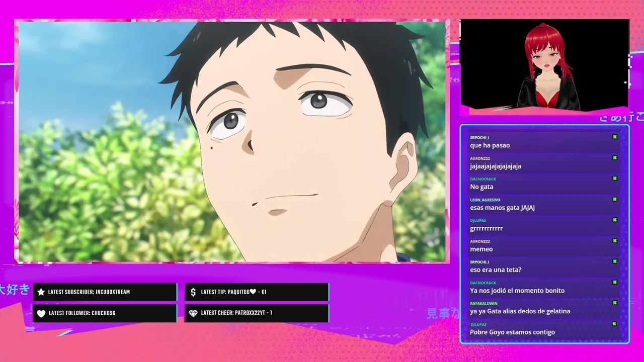Click the chat message 'esas manos gata JAJAJ'

[x=502, y=208]
